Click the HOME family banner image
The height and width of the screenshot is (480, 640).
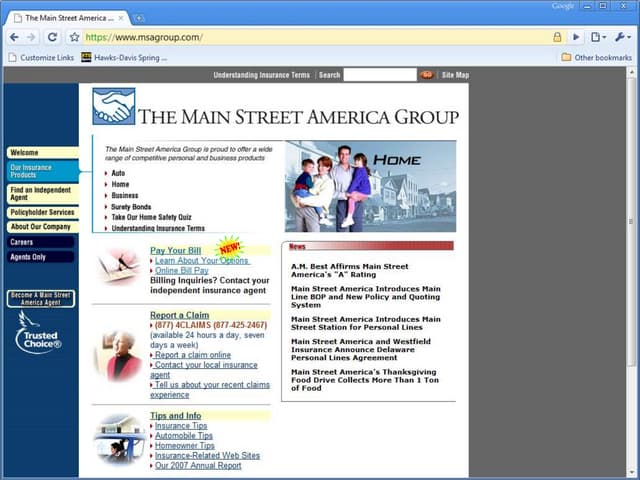coord(370,187)
